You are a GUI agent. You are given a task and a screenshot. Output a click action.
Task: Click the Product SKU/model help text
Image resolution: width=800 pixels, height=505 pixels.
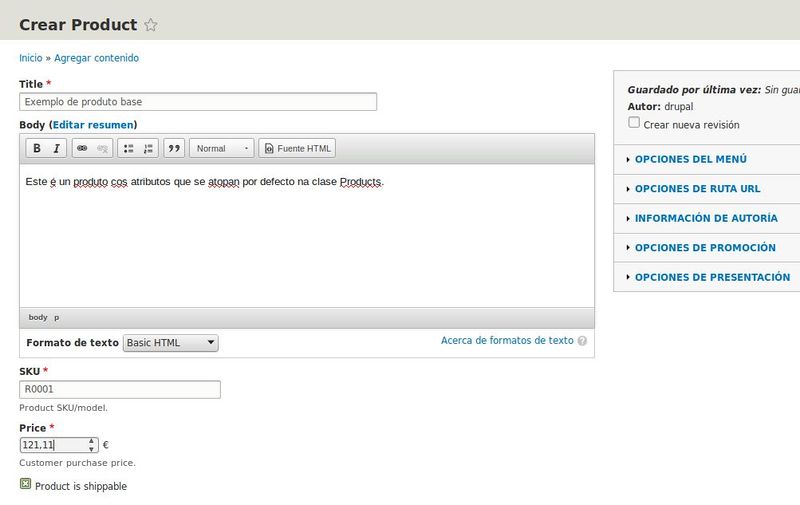(x=63, y=408)
